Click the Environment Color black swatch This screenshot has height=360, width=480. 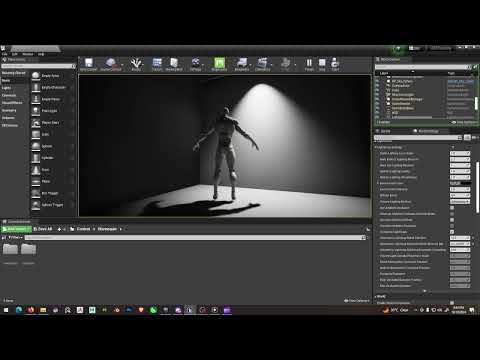tap(465, 183)
